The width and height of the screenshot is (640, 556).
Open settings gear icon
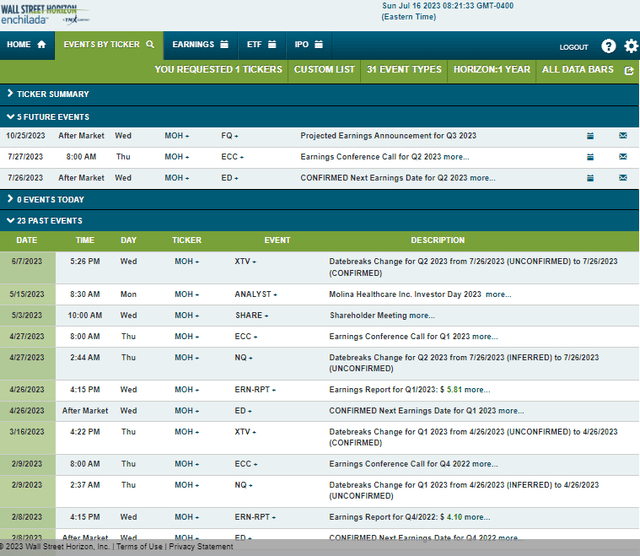click(631, 46)
